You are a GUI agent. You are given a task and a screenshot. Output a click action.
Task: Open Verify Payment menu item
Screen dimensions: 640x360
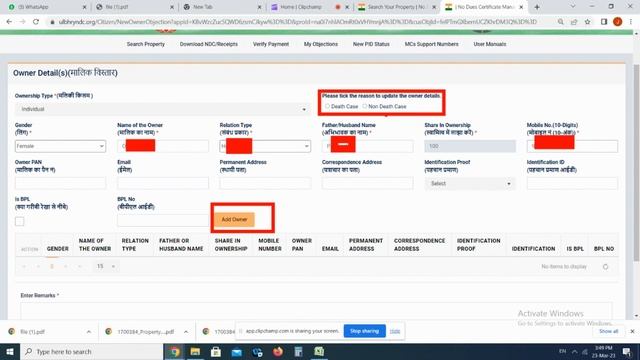coord(271,44)
